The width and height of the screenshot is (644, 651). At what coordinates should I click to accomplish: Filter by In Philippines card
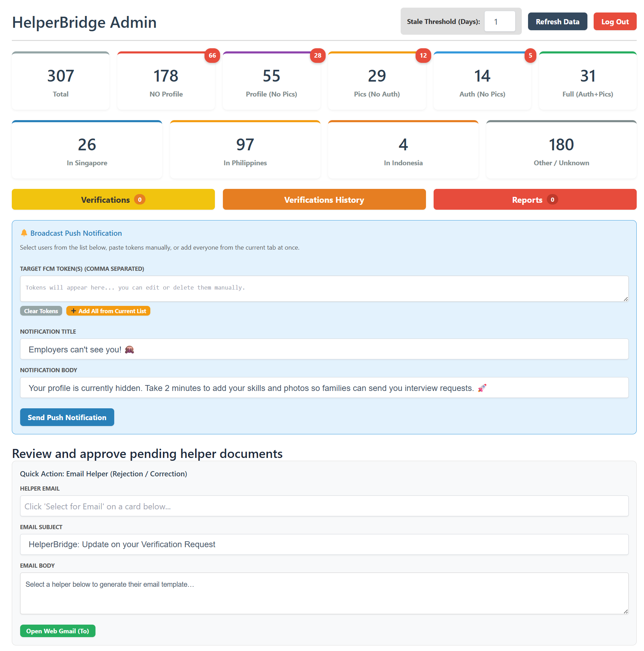(245, 150)
